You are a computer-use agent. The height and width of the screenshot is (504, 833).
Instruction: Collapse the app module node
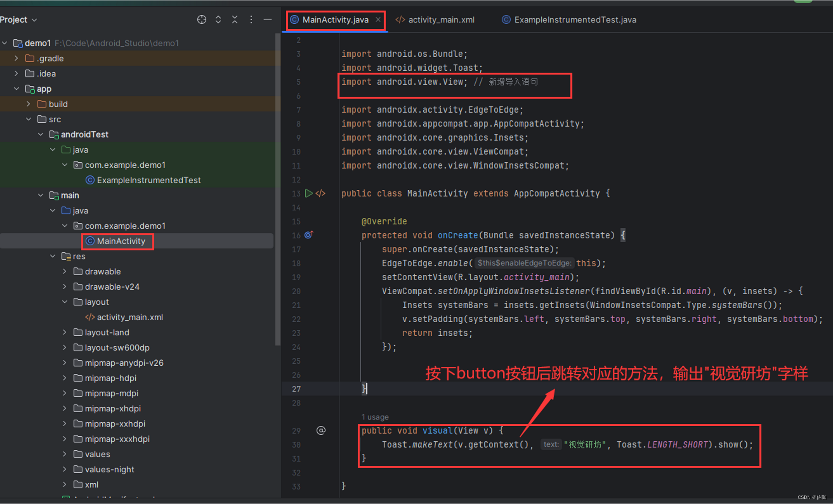(16, 89)
